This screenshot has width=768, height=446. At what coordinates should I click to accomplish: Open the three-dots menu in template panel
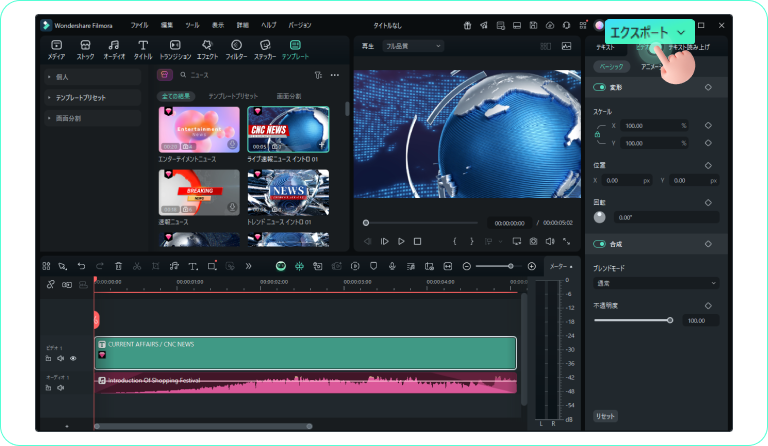coord(335,75)
